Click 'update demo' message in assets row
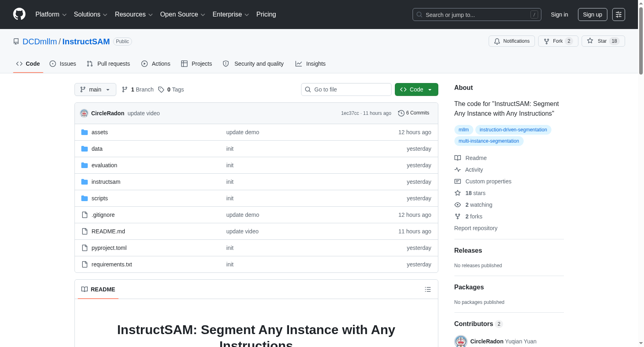644x347 pixels. coord(243,132)
